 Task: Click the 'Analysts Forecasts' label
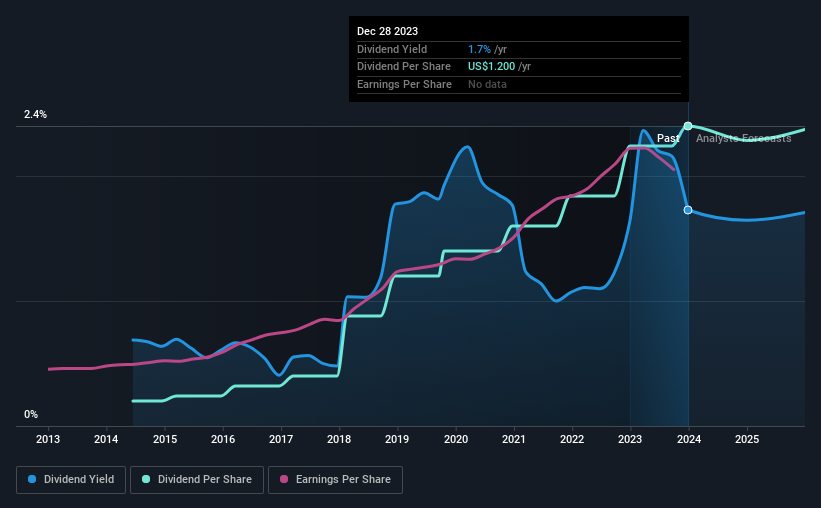point(744,138)
